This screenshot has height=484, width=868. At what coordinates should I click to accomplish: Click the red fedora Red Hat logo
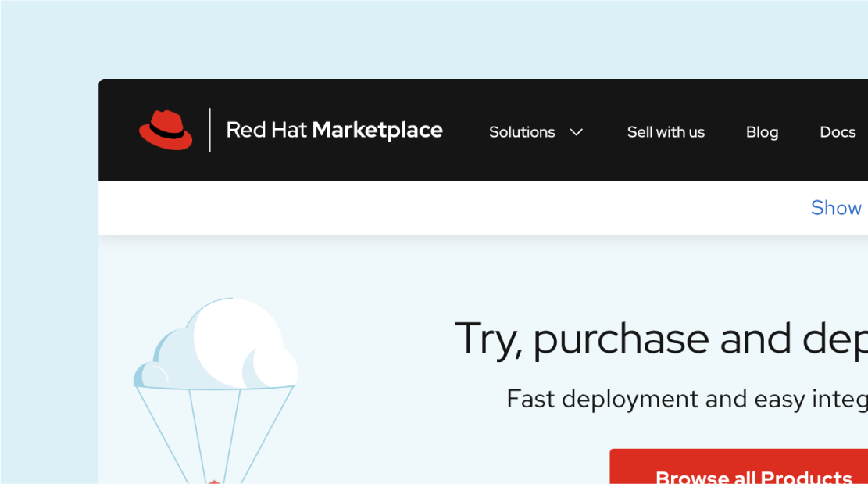click(166, 130)
